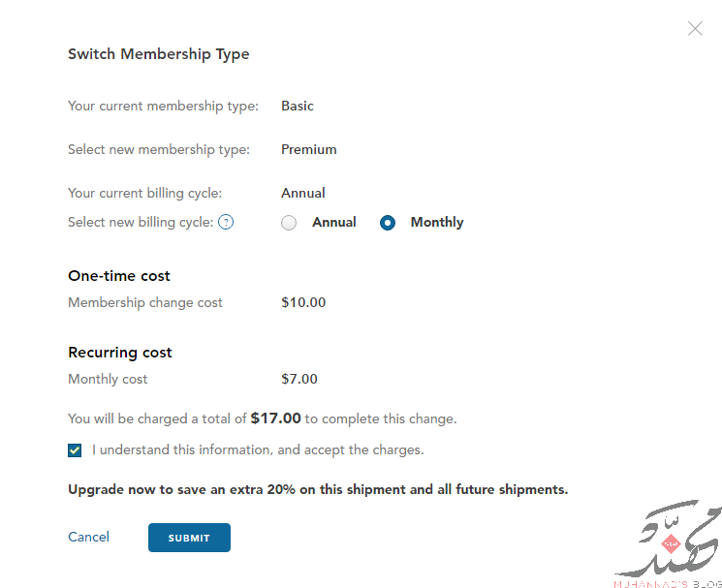Click the Switch Membership Type heading
Image resolution: width=722 pixels, height=588 pixels.
pyautogui.click(x=159, y=54)
